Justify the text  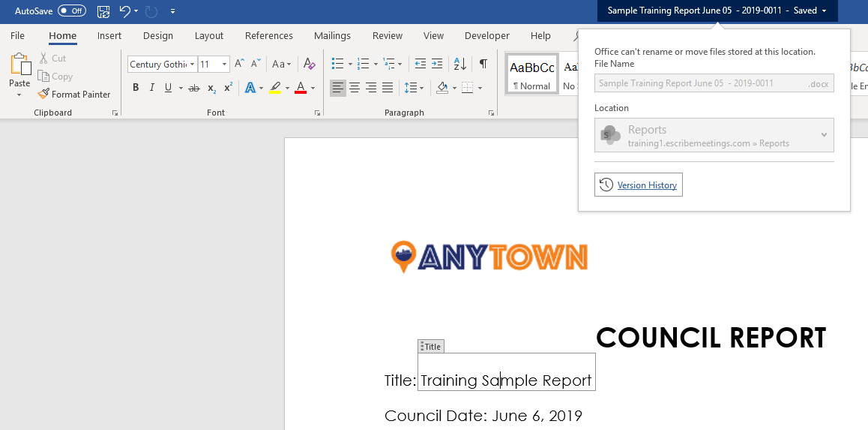(388, 88)
